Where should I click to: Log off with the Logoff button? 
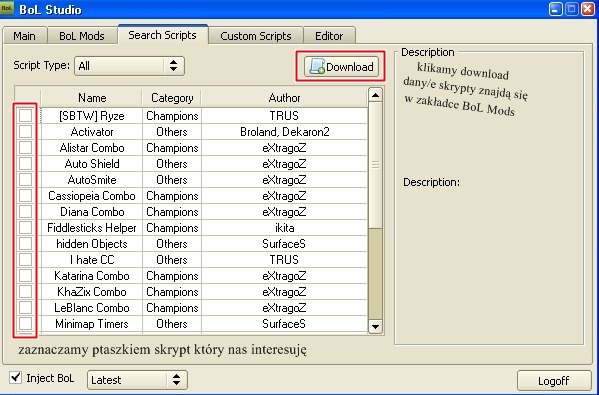[x=554, y=380]
